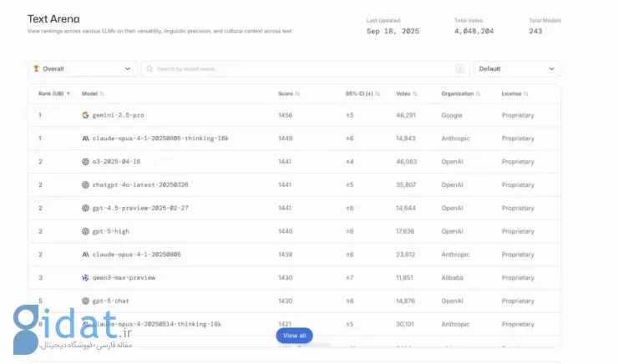The width and height of the screenshot is (618, 364).
Task: Sort table by Model column
Action: click(93, 94)
